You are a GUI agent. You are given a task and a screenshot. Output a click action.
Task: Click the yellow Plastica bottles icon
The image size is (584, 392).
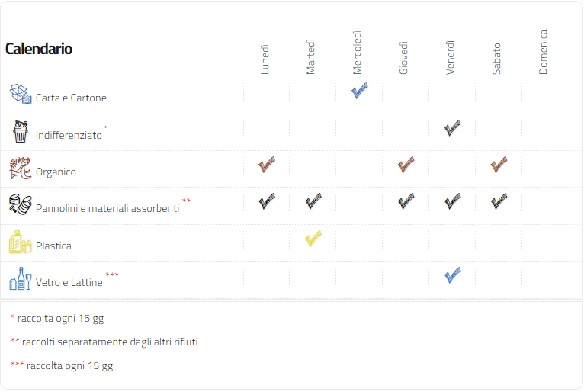pyautogui.click(x=21, y=242)
